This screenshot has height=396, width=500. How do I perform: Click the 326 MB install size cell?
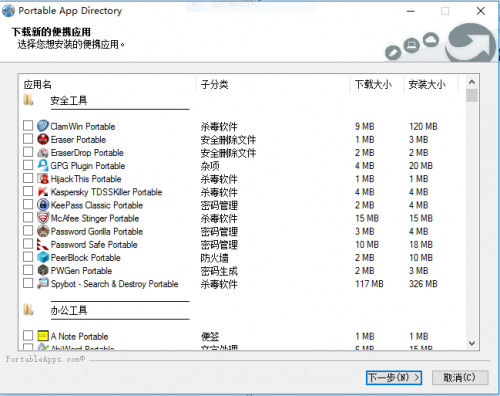point(423,284)
